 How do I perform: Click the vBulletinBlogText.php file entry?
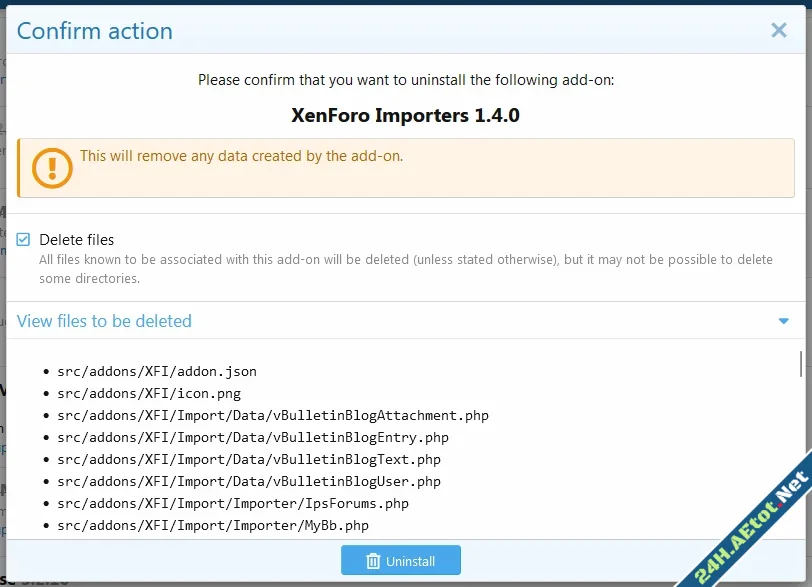coord(249,459)
